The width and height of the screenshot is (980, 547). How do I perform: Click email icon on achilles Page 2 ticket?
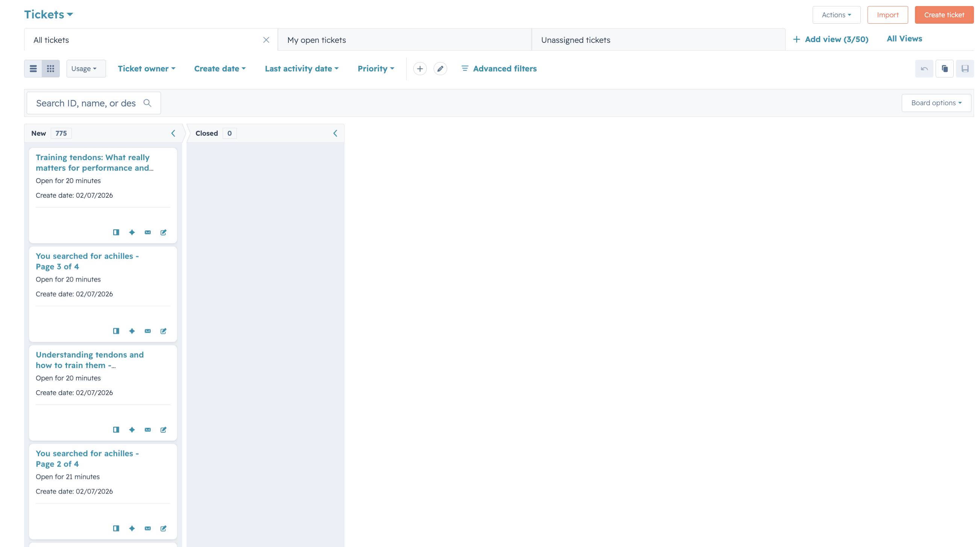148,528
